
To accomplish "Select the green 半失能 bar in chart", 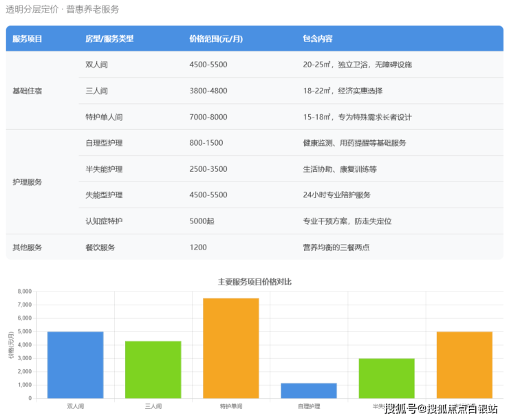I will click(386, 378).
